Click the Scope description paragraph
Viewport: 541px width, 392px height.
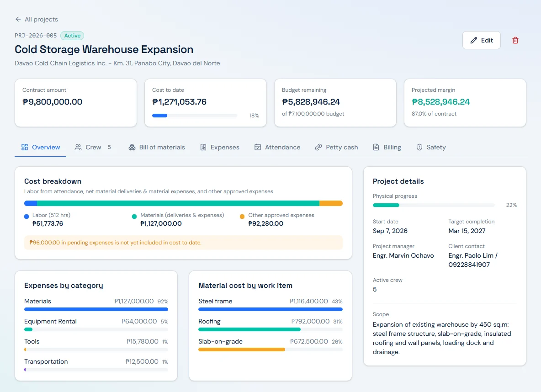442,338
